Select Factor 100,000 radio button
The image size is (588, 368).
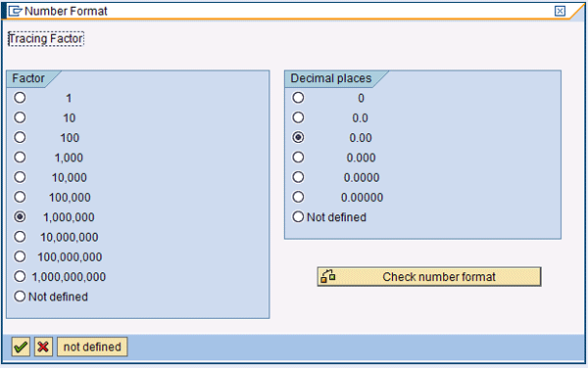[20, 197]
